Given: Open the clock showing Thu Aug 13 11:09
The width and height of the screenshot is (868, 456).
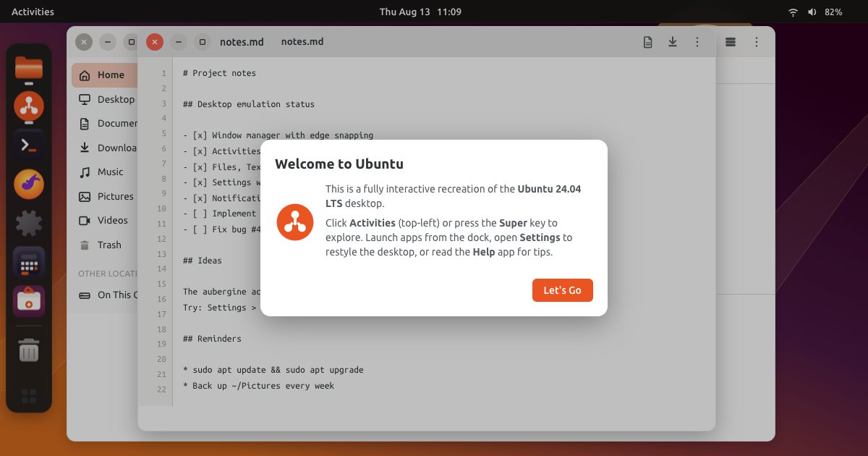Looking at the screenshot, I should click(x=420, y=12).
